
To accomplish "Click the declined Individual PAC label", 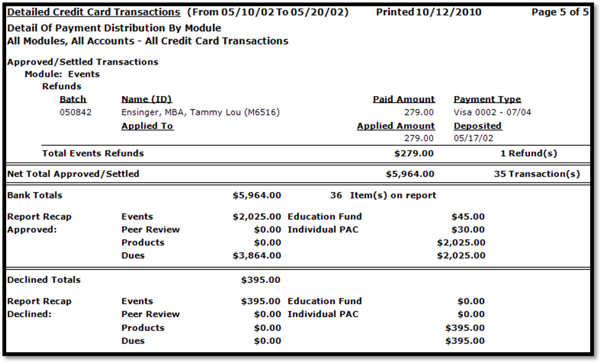I will [x=323, y=314].
